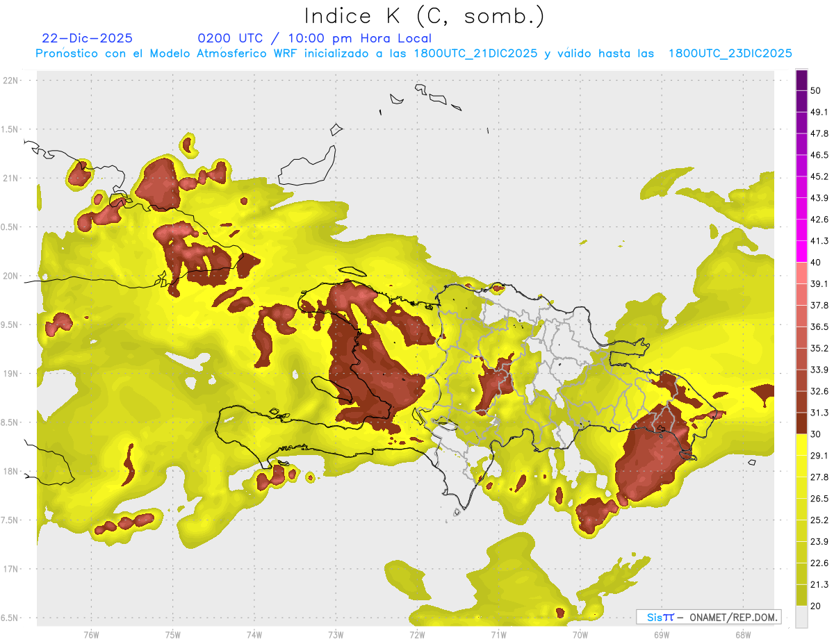Click the "72W" longitude axis label
This screenshot has width=834, height=644.
click(x=417, y=636)
